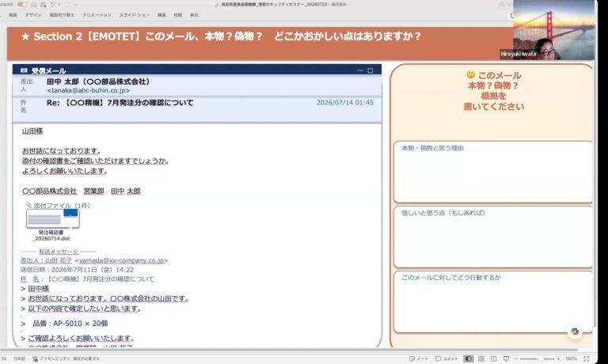Click the 添付の確認書をご確認いただけますでしょうか line
The width and height of the screenshot is (608, 364).
(95, 161)
